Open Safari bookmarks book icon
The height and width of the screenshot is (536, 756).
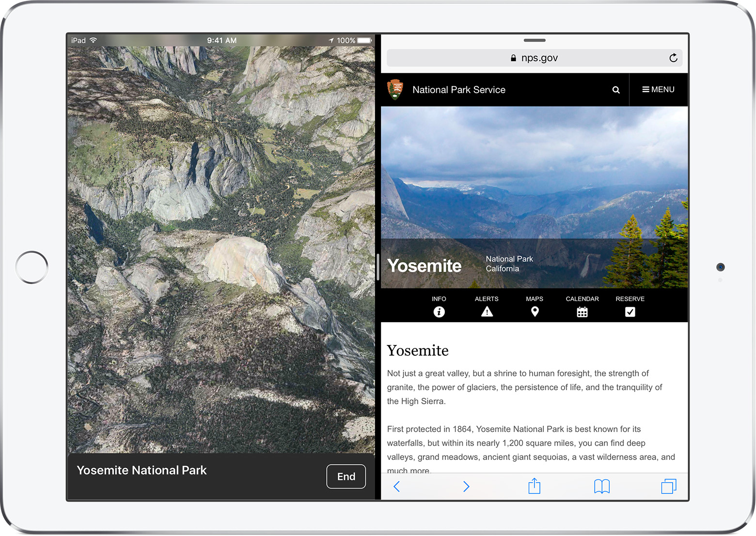pyautogui.click(x=602, y=487)
